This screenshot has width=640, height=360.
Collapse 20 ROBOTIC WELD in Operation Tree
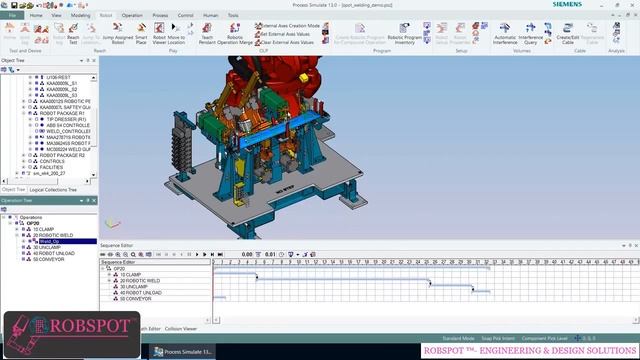[17, 236]
